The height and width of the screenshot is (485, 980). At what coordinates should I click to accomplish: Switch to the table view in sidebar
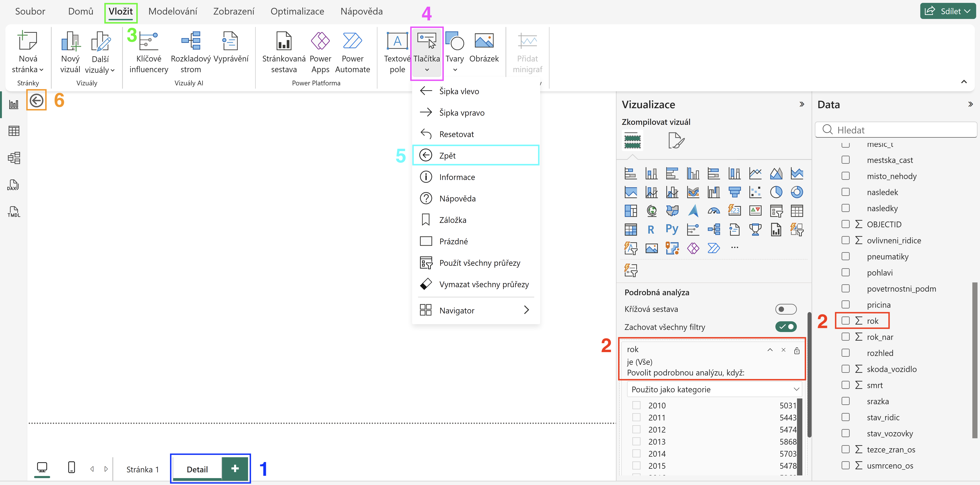[x=14, y=131]
